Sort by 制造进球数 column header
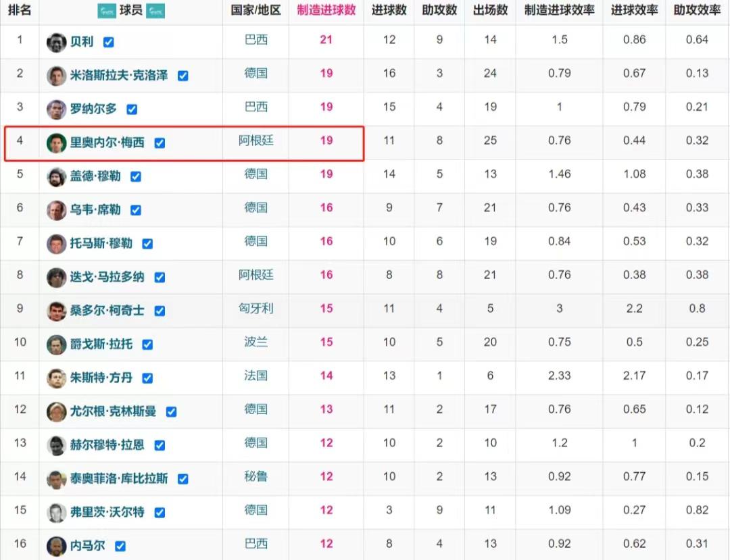Screen dimensions: 730x560 (326, 10)
